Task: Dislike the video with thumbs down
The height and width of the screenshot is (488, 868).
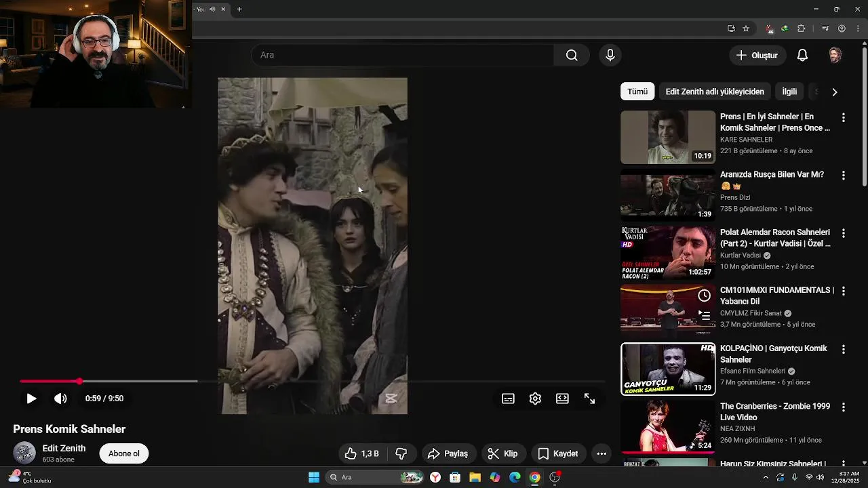Action: [x=401, y=453]
